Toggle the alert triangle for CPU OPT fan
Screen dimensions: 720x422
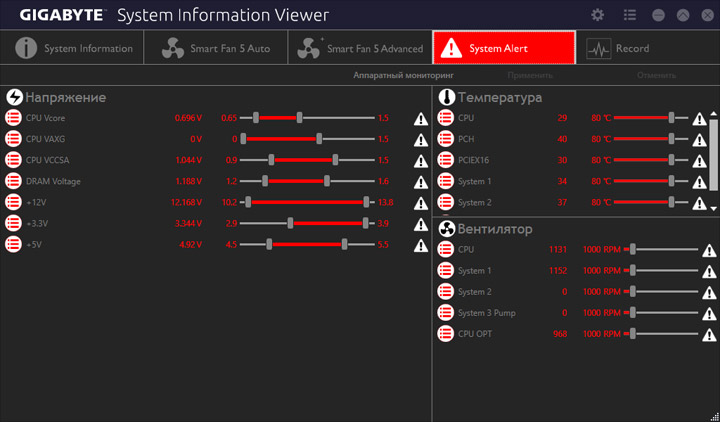(x=709, y=335)
